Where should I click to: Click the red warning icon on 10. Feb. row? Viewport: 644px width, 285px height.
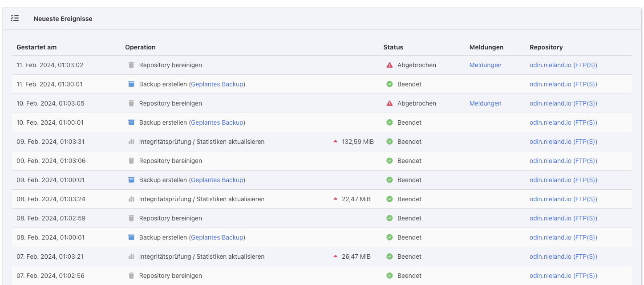(x=389, y=103)
